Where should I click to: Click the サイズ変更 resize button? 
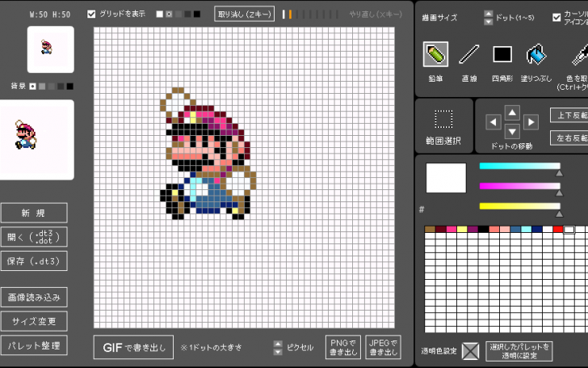(34, 321)
